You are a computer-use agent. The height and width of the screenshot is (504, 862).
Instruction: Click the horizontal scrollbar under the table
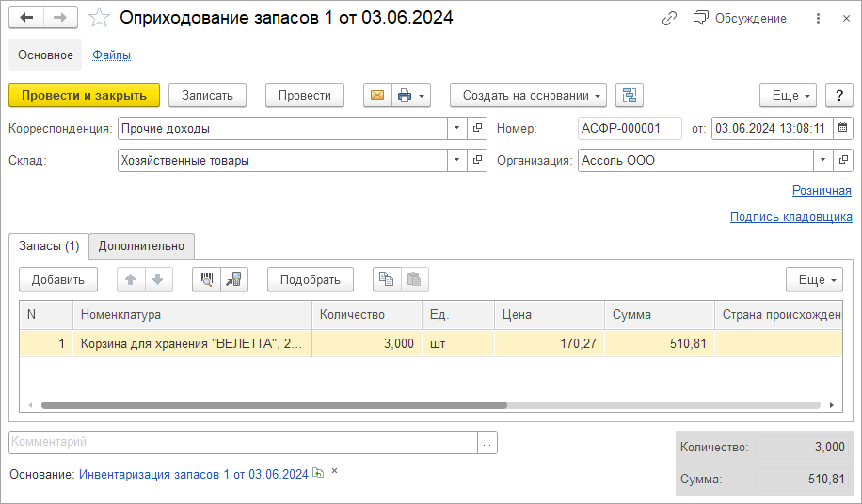tap(273, 405)
